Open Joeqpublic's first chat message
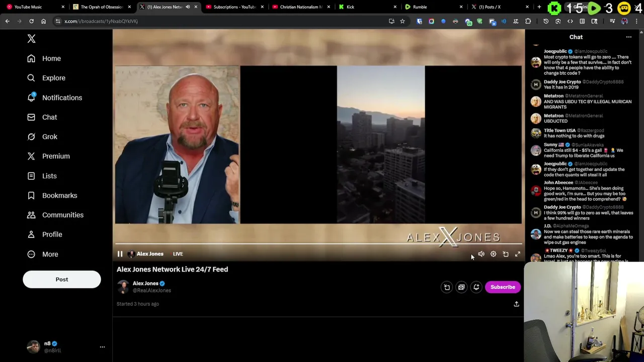The image size is (644, 362). pos(587,65)
